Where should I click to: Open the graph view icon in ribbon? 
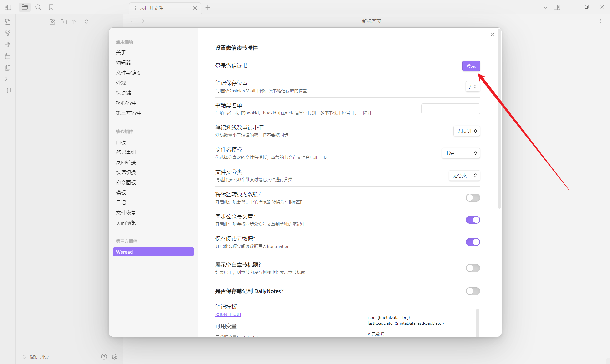[x=8, y=33]
